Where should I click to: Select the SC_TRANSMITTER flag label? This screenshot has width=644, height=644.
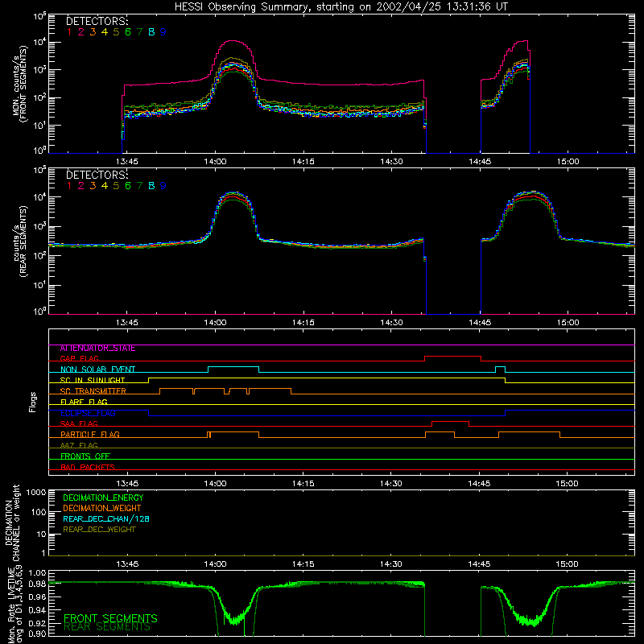[93, 391]
